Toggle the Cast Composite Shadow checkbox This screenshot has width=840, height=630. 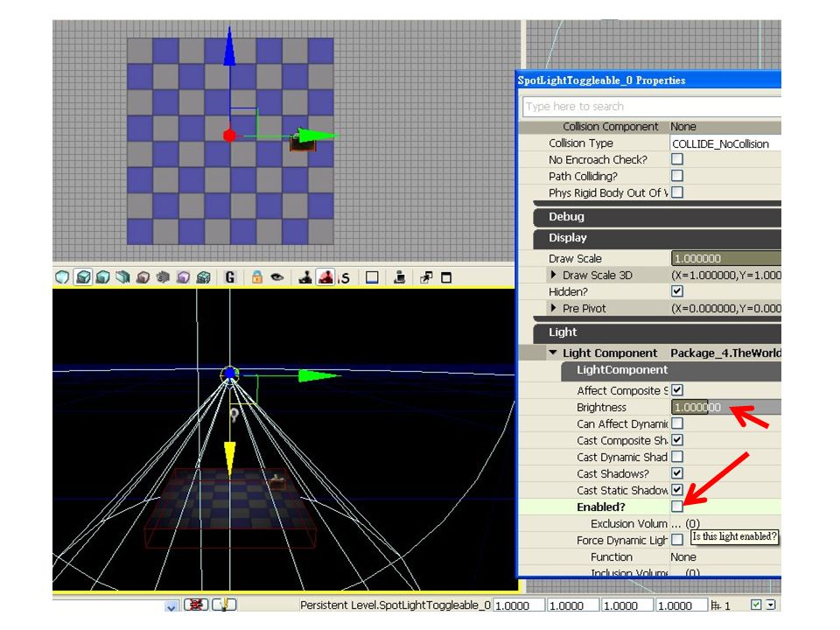[677, 440]
